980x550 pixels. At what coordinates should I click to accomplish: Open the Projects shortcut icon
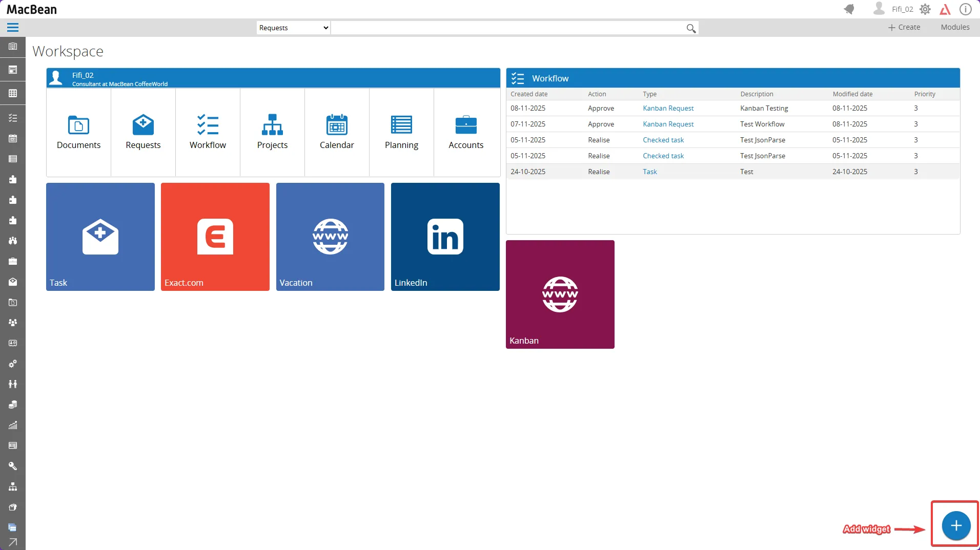coord(272,125)
